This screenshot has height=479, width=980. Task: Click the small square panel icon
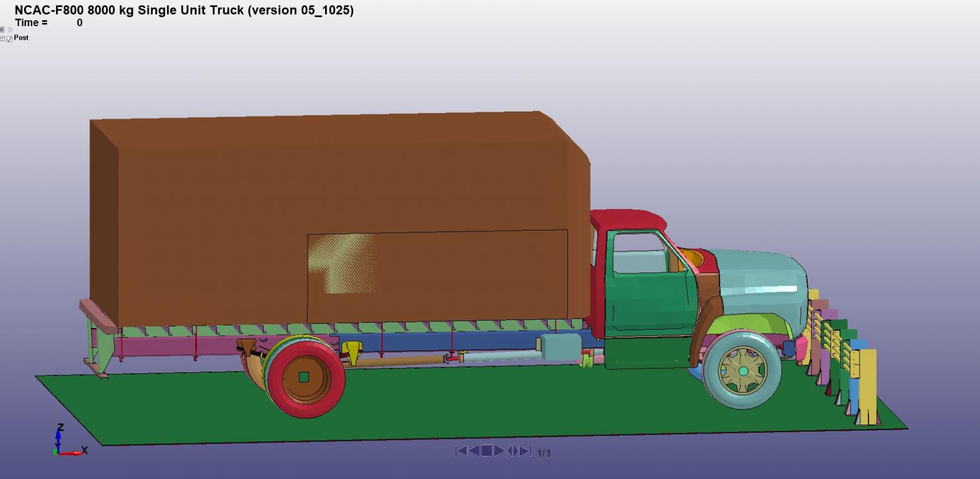(2, 30)
